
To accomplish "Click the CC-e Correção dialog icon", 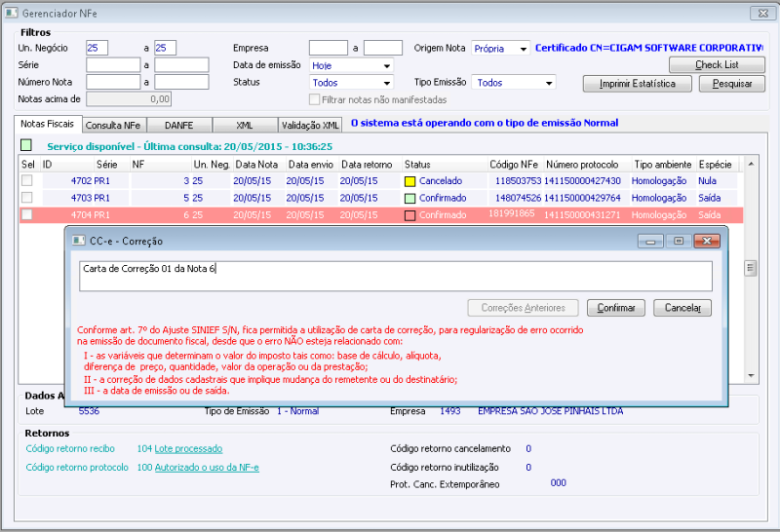I will (x=79, y=241).
